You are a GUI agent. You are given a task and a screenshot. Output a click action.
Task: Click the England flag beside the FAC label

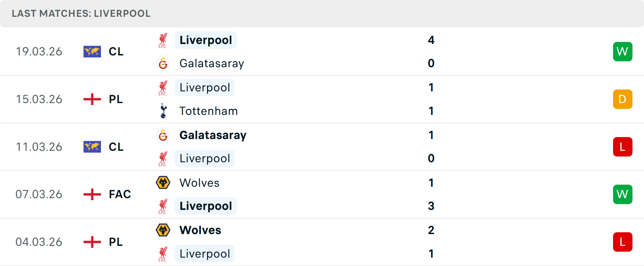[92, 194]
